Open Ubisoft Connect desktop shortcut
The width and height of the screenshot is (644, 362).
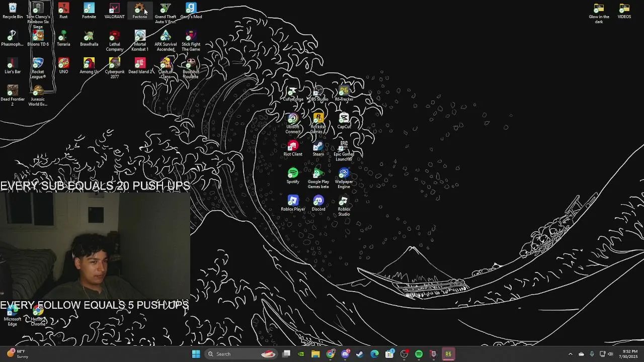pyautogui.click(x=293, y=123)
